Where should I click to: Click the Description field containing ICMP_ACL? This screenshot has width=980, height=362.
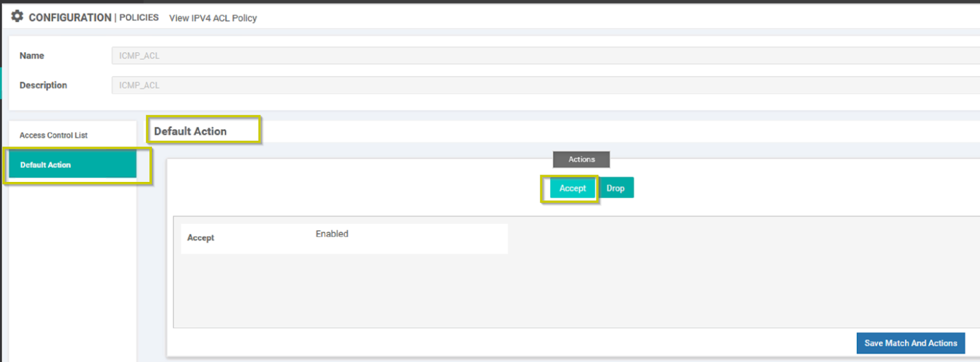(x=546, y=85)
